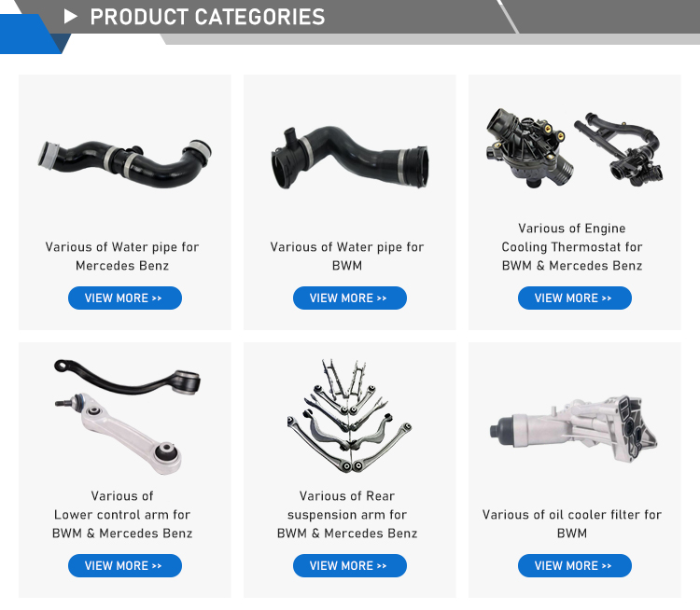Open the lower control arm product image
The height and width of the screenshot is (610, 700).
128,416
